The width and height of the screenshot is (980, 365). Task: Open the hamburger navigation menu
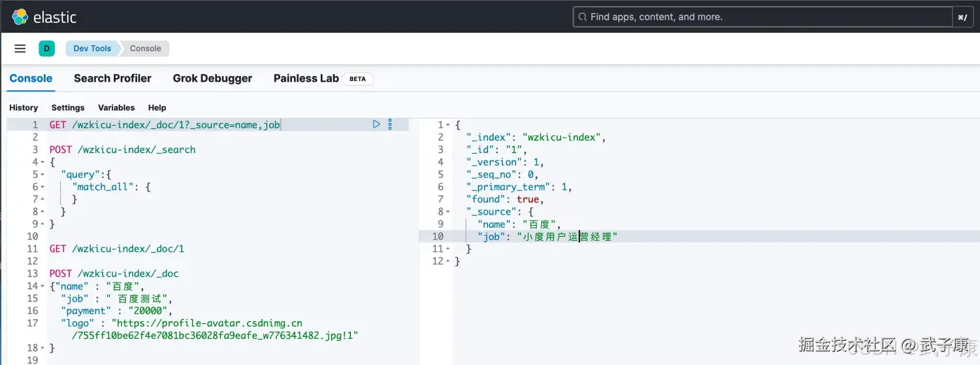point(20,48)
